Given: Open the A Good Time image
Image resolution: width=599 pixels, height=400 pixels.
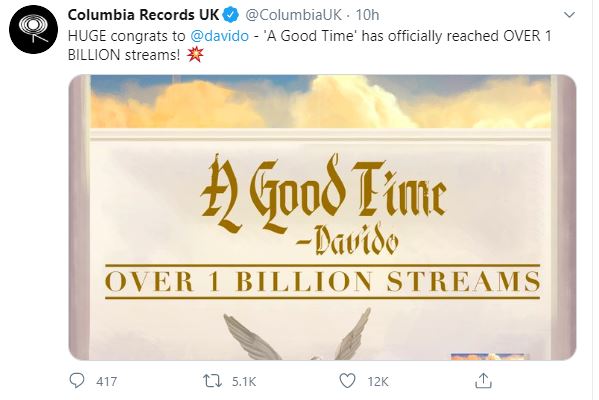Looking at the screenshot, I should coord(322,217).
